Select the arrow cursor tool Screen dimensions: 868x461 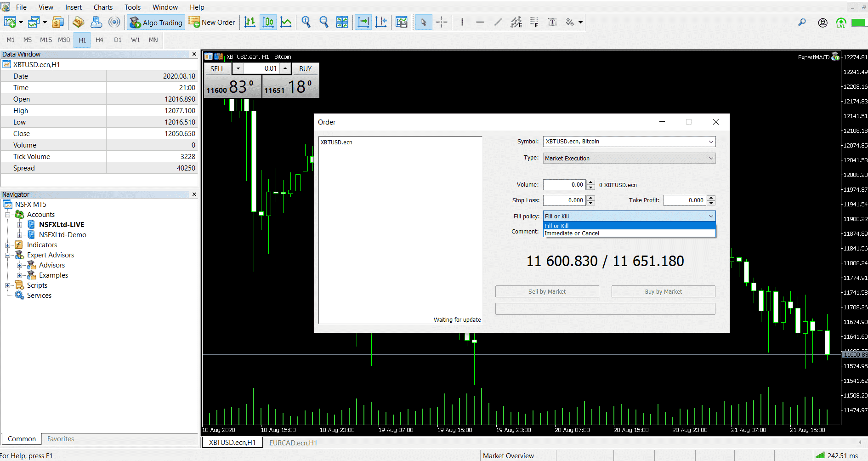pyautogui.click(x=423, y=22)
